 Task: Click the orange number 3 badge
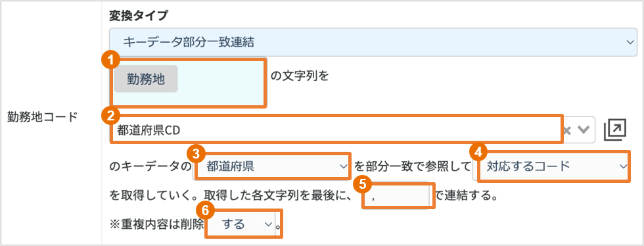[196, 154]
